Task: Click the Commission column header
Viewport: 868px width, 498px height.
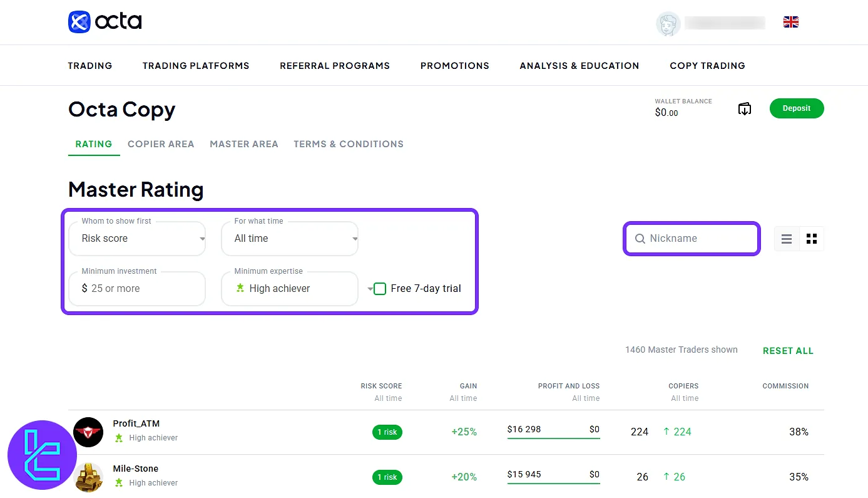Action: [x=785, y=386]
